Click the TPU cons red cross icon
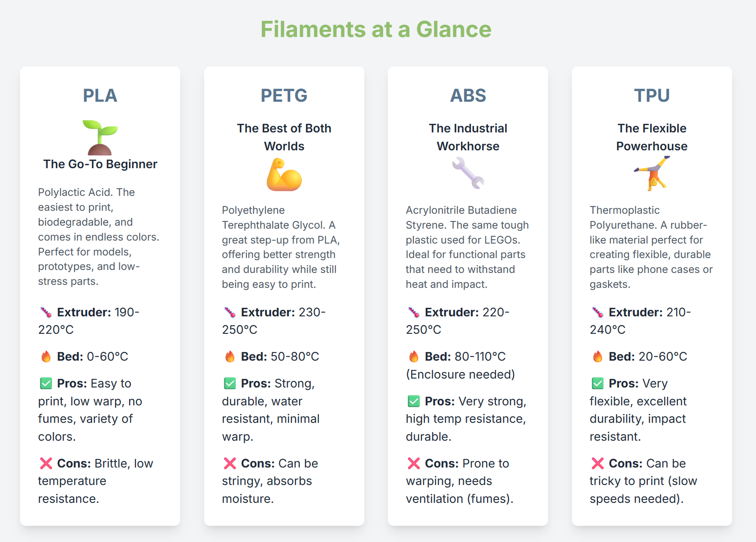This screenshot has height=542, width=756. (x=598, y=463)
